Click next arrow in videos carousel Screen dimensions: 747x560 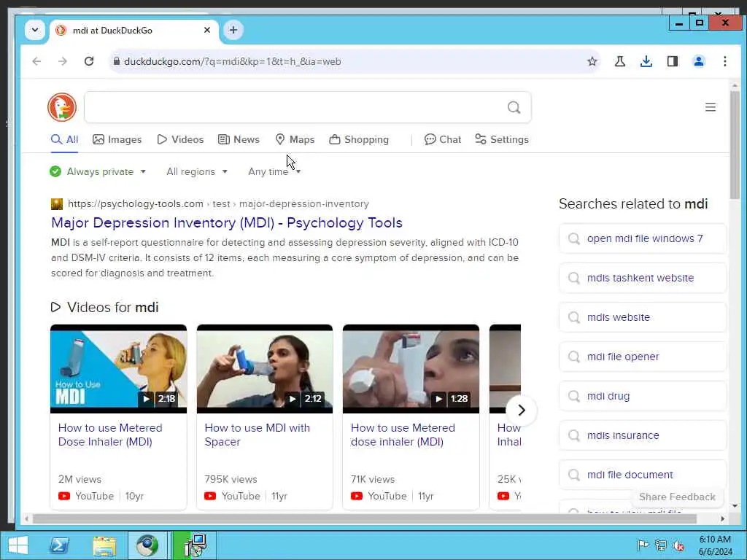(x=522, y=410)
